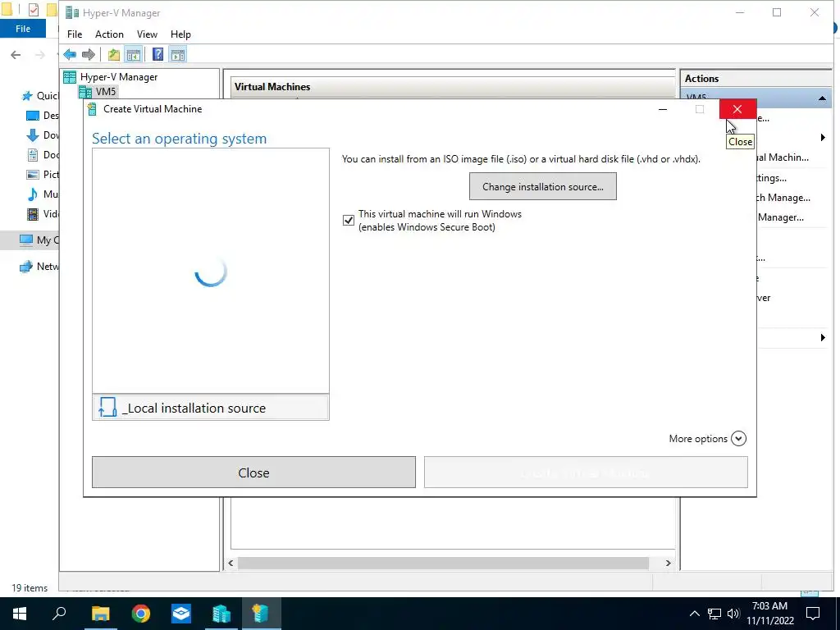Screen dimensions: 840x630
Task: Open the notification center icon
Action: coord(813,614)
